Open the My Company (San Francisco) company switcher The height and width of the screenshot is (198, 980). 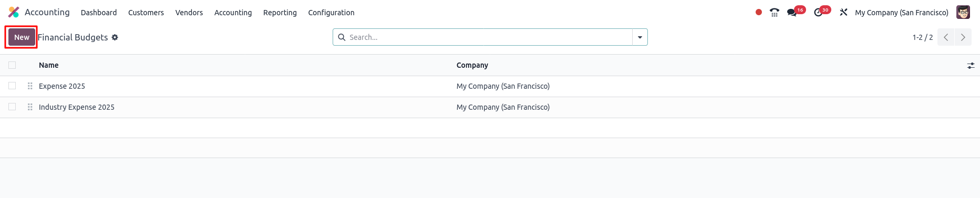click(x=902, y=13)
